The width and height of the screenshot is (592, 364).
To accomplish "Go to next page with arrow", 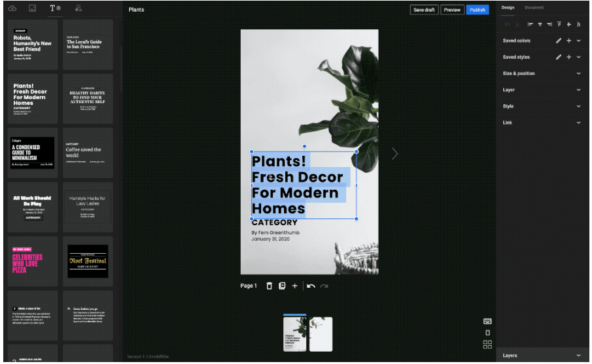I will coord(394,154).
